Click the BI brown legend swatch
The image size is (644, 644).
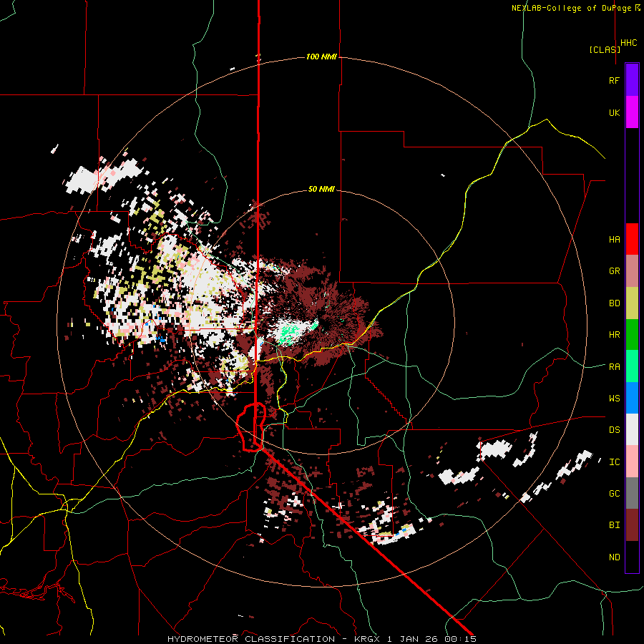[632, 525]
